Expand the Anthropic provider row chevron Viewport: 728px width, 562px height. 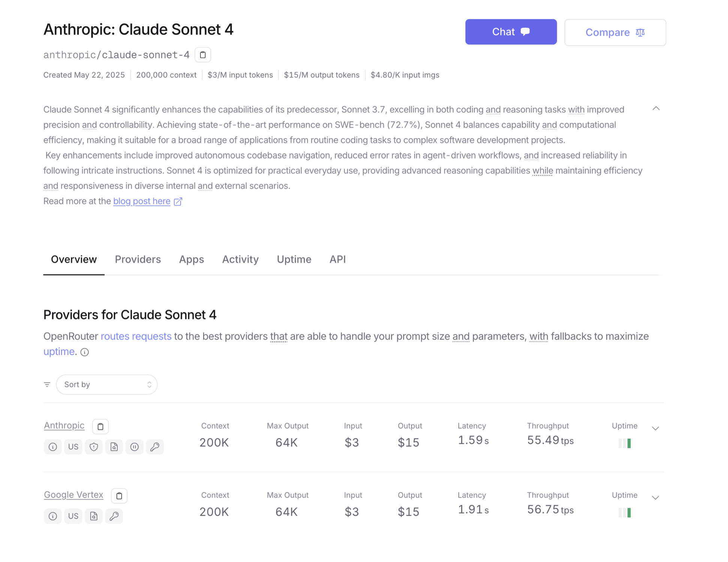tap(655, 429)
